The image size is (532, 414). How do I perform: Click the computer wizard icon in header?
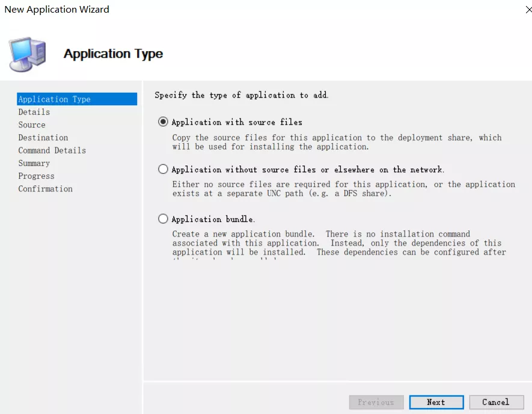click(x=27, y=54)
